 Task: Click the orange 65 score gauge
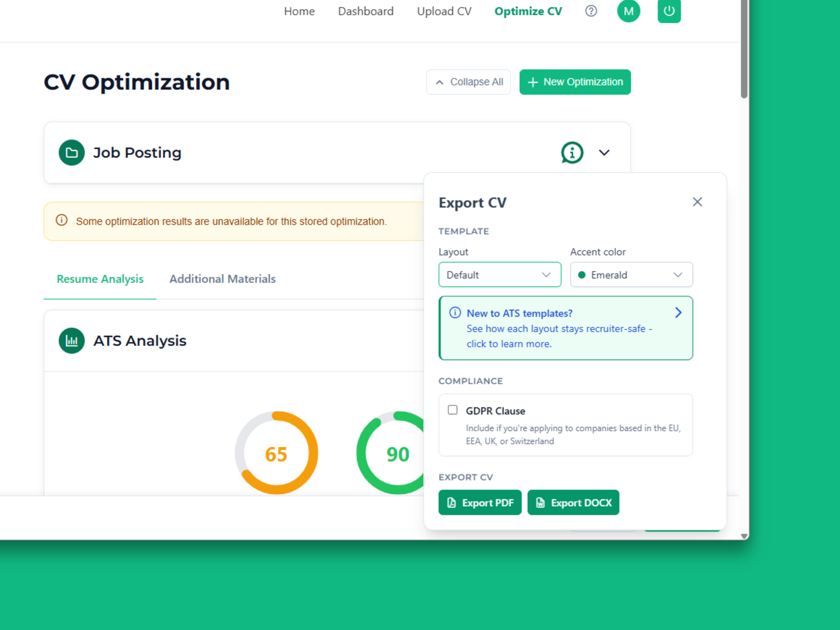(276, 453)
